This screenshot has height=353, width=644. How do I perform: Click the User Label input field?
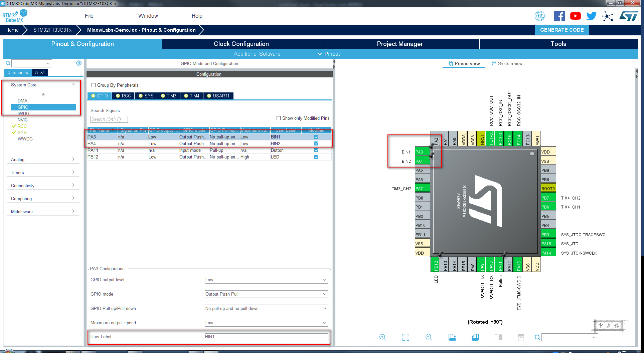(x=266, y=337)
